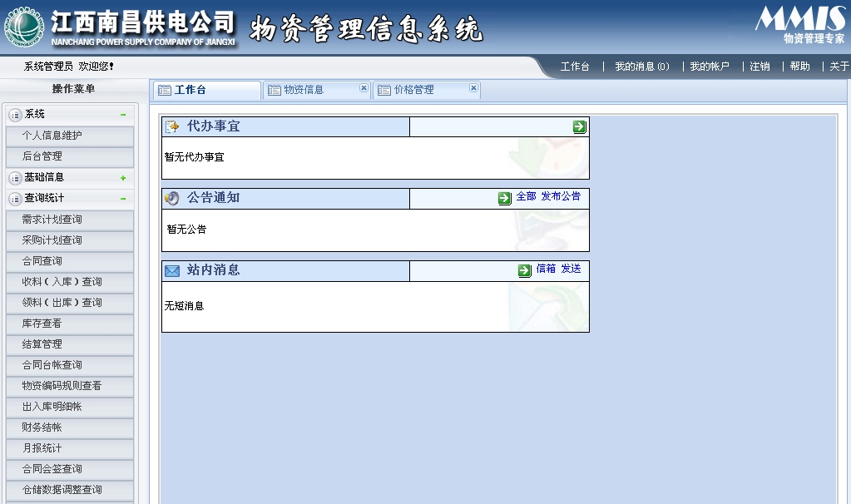
Task: Click the State Grid logo in header
Action: [x=23, y=27]
